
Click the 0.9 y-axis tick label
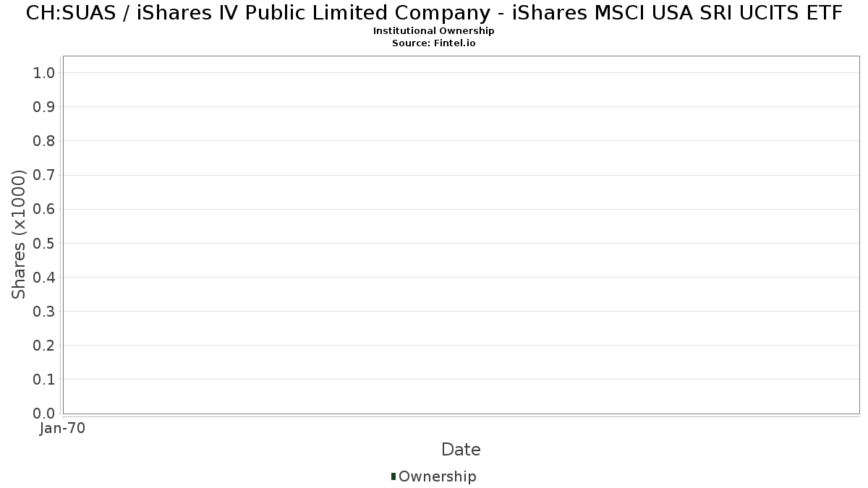(x=44, y=107)
